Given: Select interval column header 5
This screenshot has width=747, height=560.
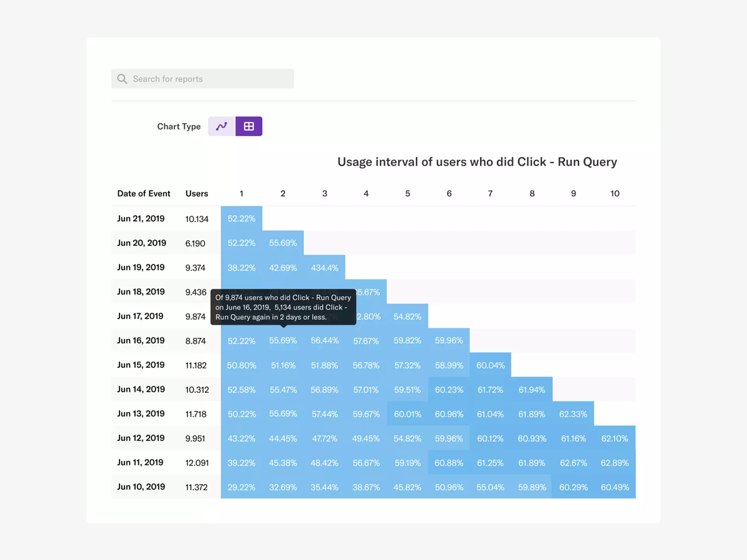Looking at the screenshot, I should tap(407, 194).
